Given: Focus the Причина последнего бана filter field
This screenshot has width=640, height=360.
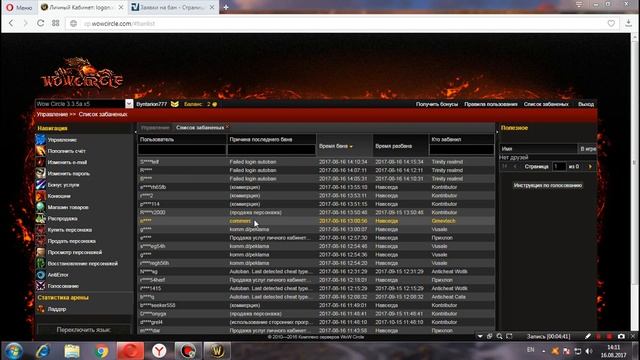Looking at the screenshot, I should (x=271, y=150).
